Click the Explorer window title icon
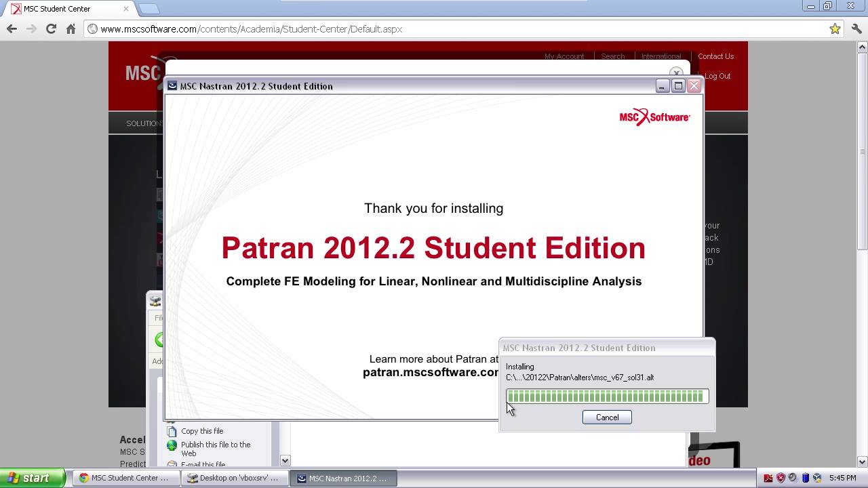Image resolution: width=868 pixels, height=488 pixels. coord(155,301)
